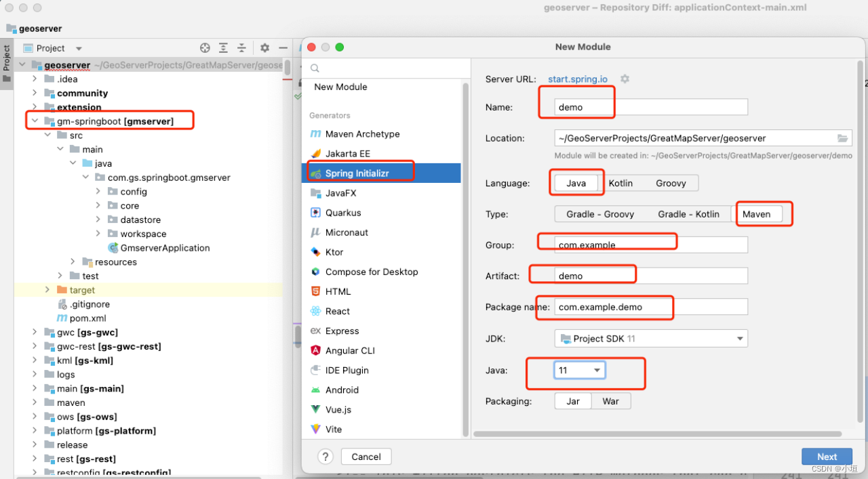Viewport: 868px width, 479px height.
Task: Click the Name input field
Action: (651, 107)
